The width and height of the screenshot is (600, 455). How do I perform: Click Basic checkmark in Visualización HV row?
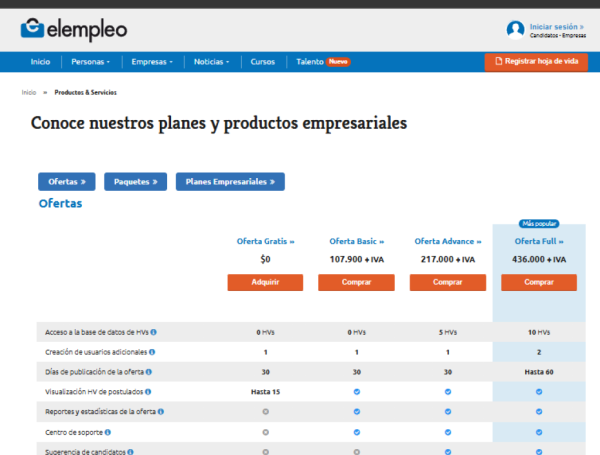(x=357, y=391)
